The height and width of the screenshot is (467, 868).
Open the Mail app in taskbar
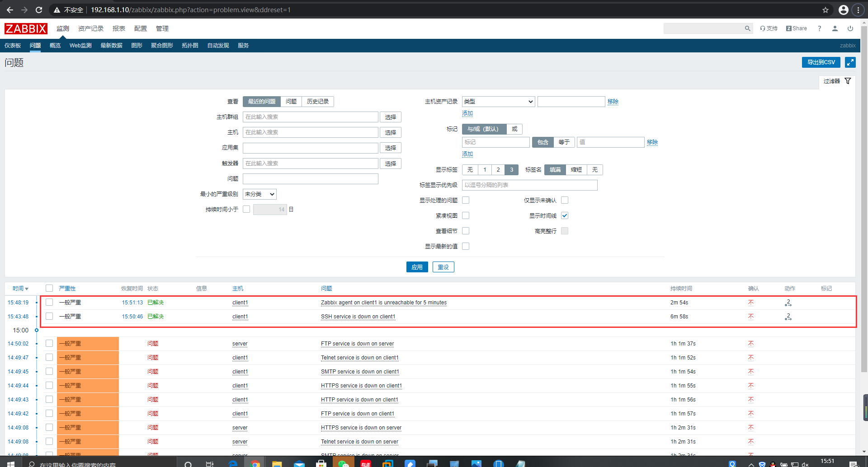coord(299,464)
